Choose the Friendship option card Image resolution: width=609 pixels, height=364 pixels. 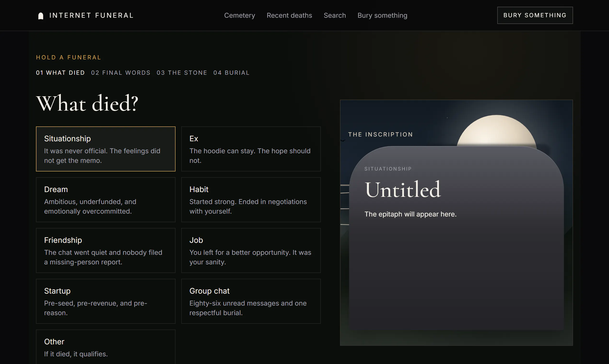[x=105, y=250]
